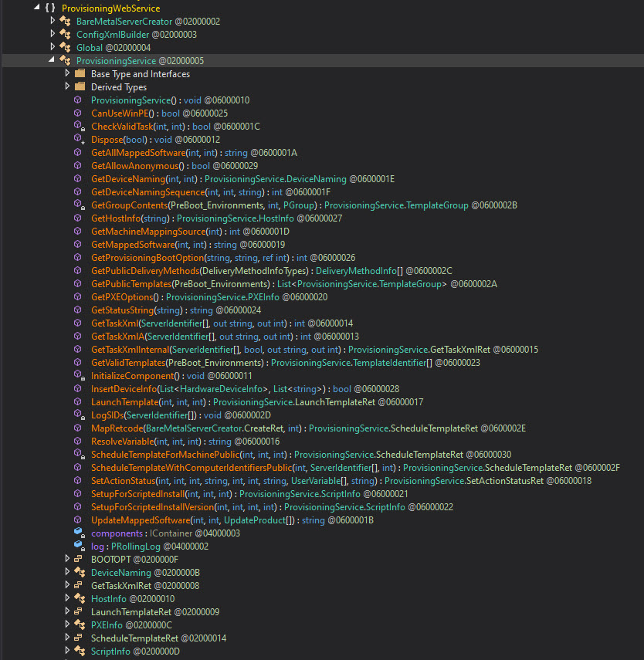Viewport: 644px width, 660px height.
Task: Select the GetMappedSoftware method
Action: point(188,245)
